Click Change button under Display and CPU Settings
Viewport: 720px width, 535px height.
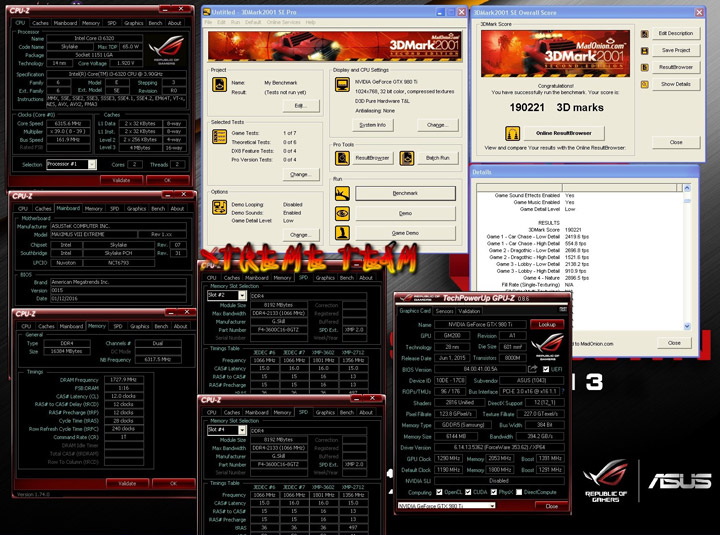tap(438, 125)
